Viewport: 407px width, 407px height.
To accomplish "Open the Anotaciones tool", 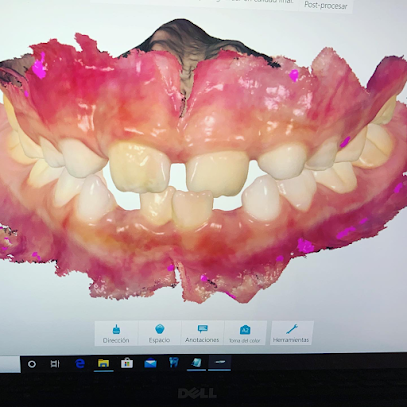I will [x=202, y=333].
